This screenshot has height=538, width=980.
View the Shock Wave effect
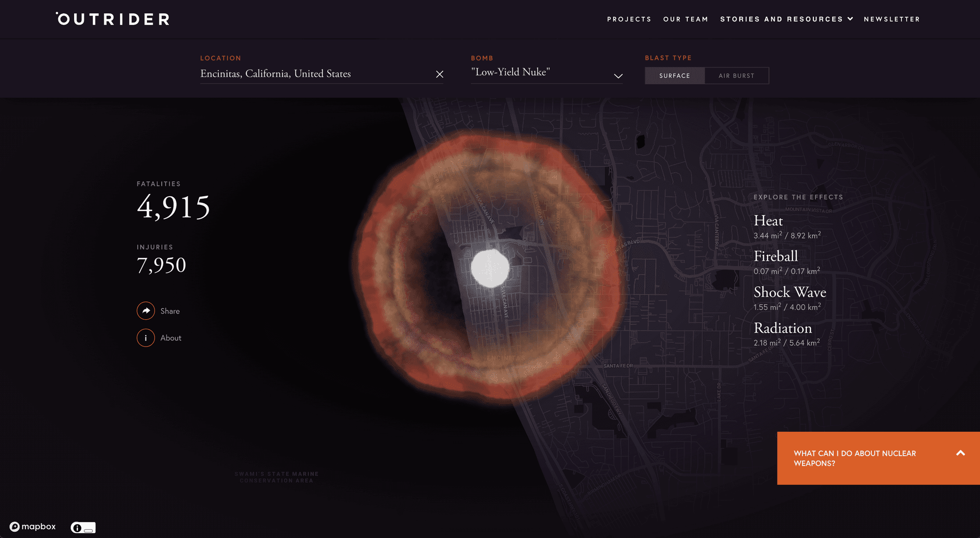(x=790, y=292)
